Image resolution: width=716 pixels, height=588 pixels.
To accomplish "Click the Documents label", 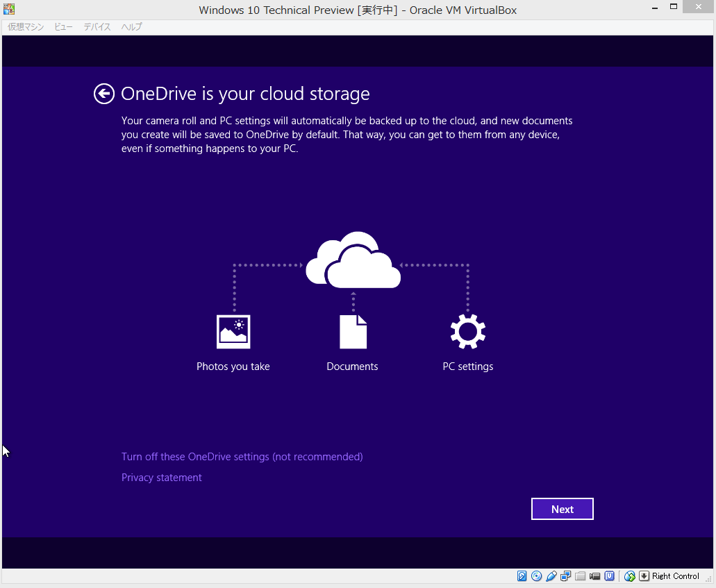I will coord(353,367).
